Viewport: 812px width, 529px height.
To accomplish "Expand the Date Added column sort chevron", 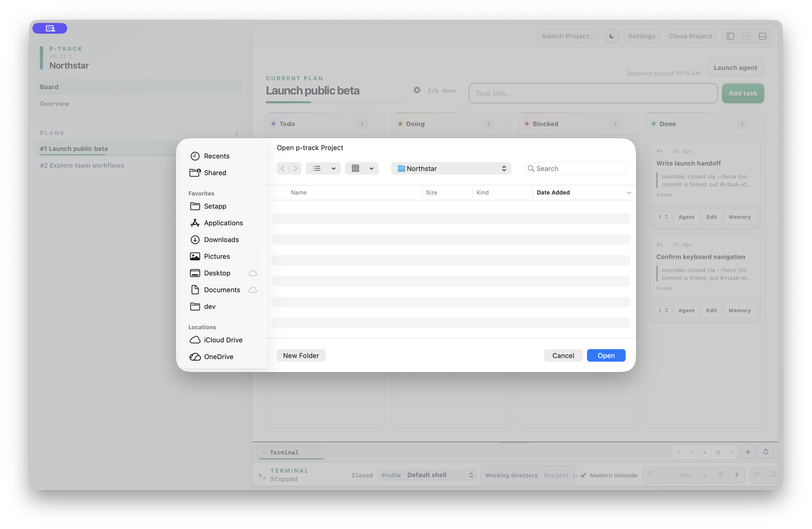I will click(629, 193).
